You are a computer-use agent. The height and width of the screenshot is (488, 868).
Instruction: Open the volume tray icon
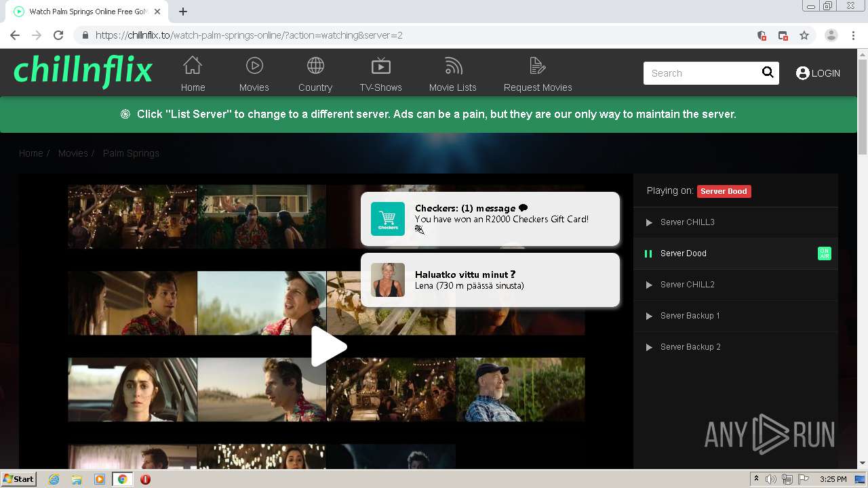point(771,479)
